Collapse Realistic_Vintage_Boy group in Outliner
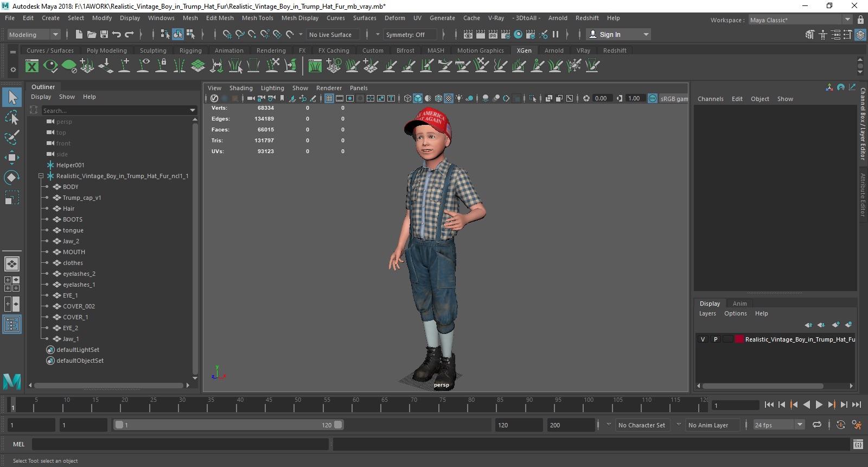 pos(41,176)
